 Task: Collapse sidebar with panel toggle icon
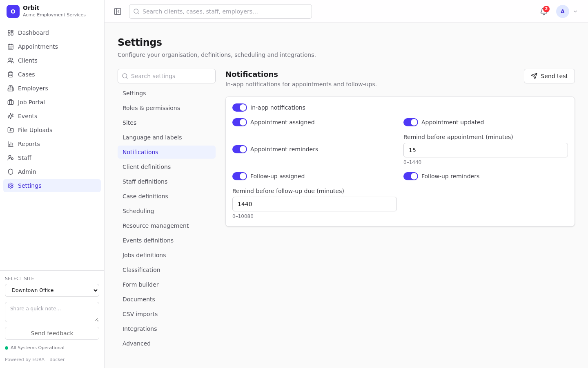pyautogui.click(x=118, y=11)
